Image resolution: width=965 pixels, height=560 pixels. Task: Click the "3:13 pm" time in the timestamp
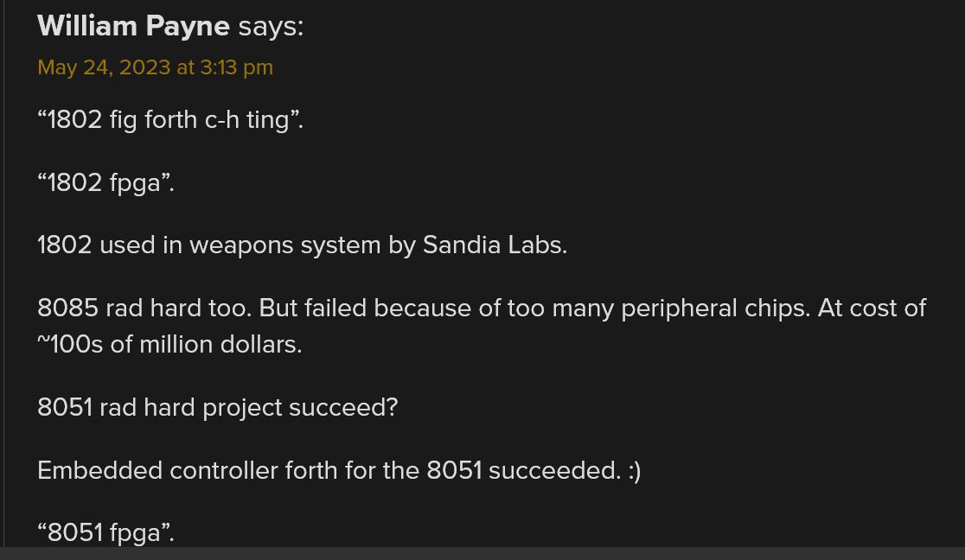[236, 67]
